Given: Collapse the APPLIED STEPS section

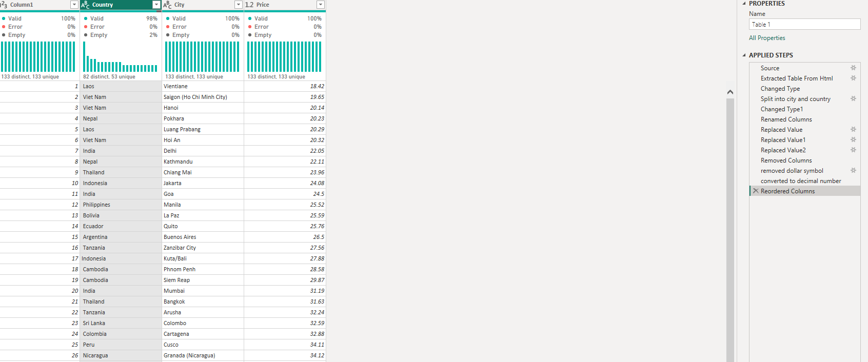Looking at the screenshot, I should pyautogui.click(x=744, y=55).
